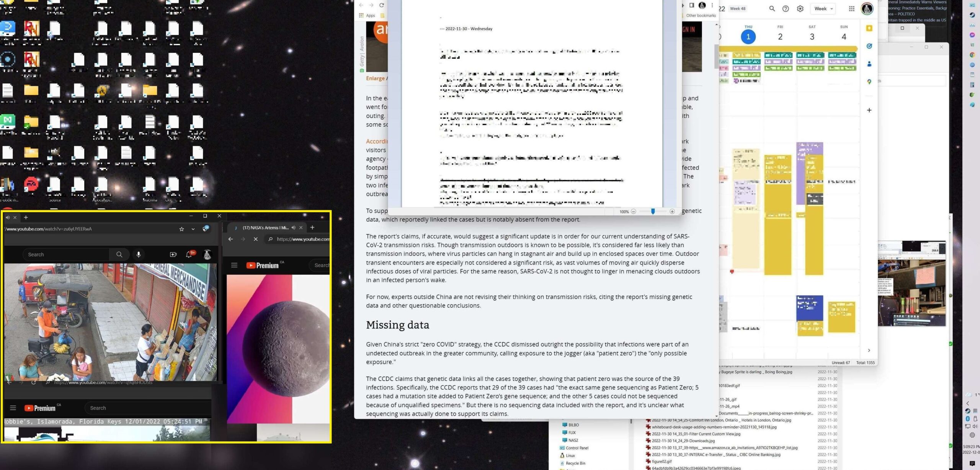The image size is (980, 470).
Task: Open calendar support help icon
Action: click(x=786, y=9)
